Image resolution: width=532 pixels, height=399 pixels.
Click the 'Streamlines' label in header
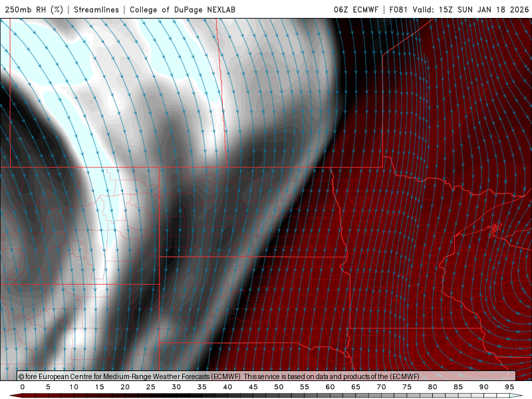click(x=96, y=9)
